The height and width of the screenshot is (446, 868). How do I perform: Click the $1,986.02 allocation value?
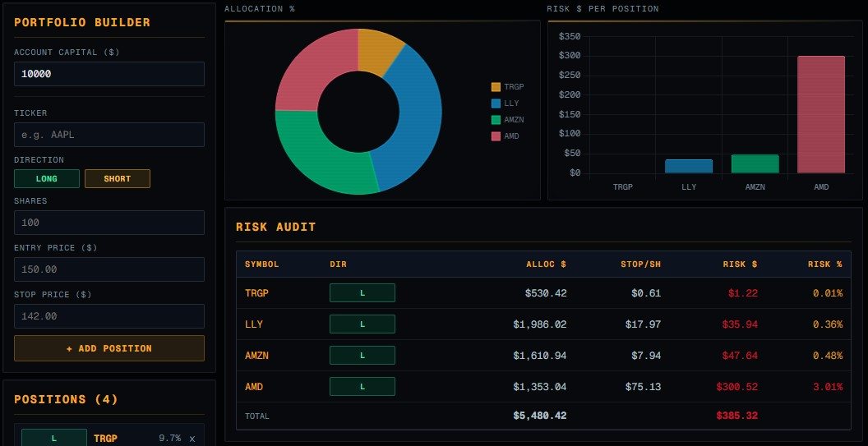(x=540, y=324)
